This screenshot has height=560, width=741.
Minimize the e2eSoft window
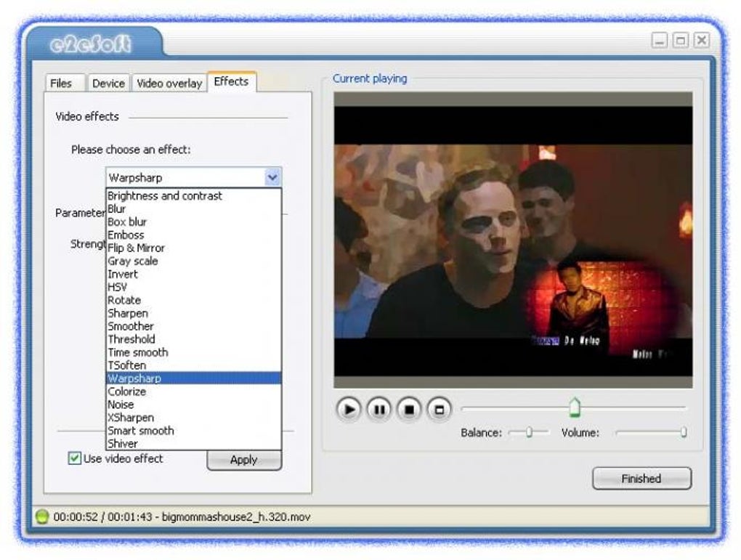pyautogui.click(x=659, y=40)
